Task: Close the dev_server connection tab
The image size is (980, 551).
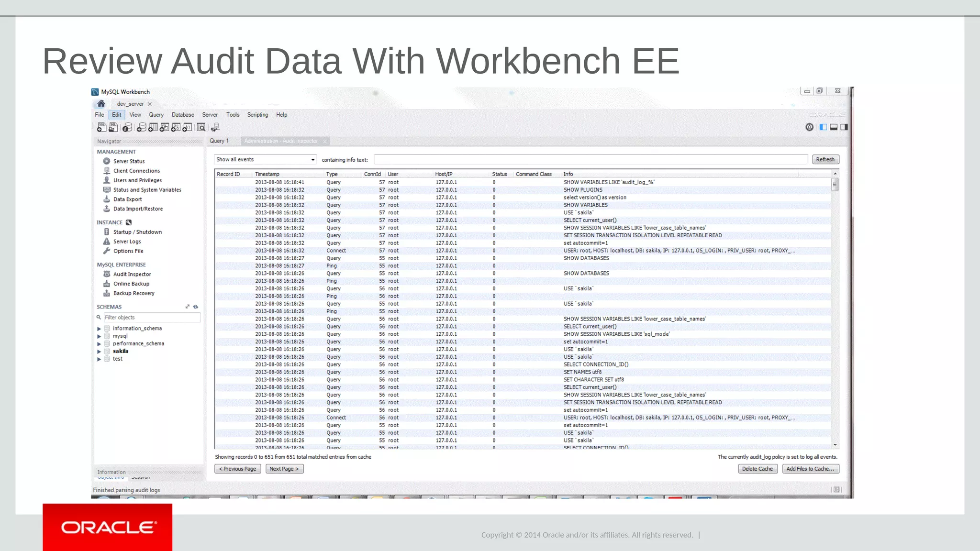Action: (x=150, y=104)
